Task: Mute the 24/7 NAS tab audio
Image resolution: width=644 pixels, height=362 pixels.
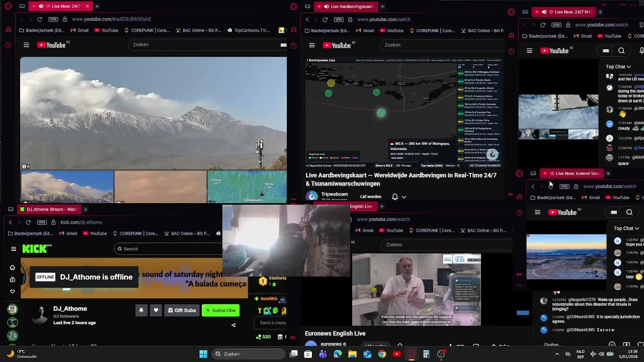Action: click(x=544, y=12)
